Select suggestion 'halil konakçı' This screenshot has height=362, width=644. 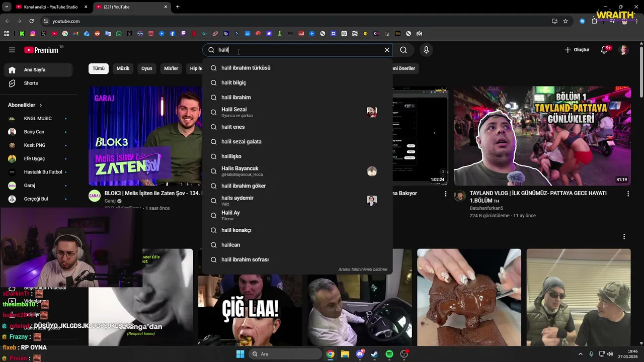[297, 230]
